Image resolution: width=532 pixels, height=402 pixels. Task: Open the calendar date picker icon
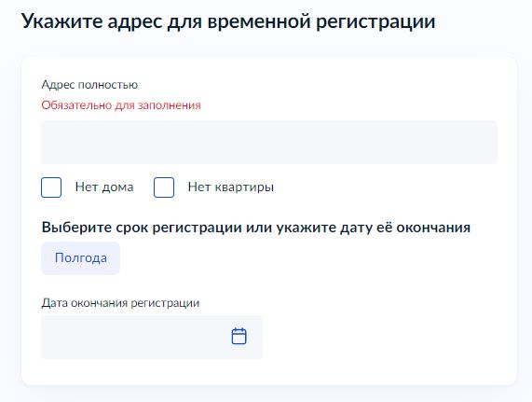[x=239, y=336]
